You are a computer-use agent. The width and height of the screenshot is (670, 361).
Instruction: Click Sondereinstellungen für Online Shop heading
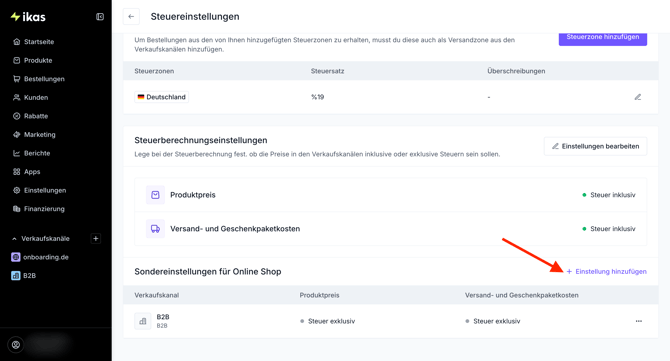coord(208,272)
